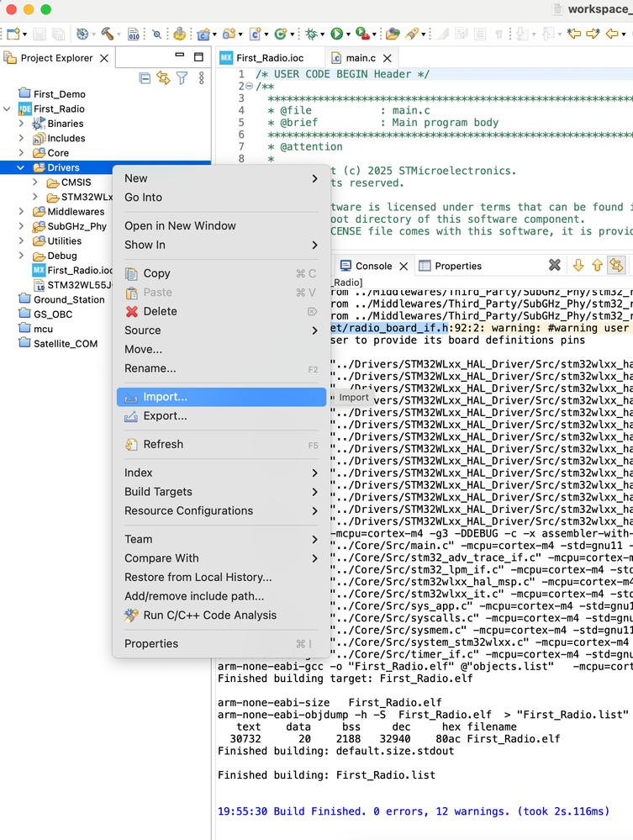Navigate back with the yellow arrow
Image resolution: width=633 pixels, height=840 pixels.
[612, 34]
